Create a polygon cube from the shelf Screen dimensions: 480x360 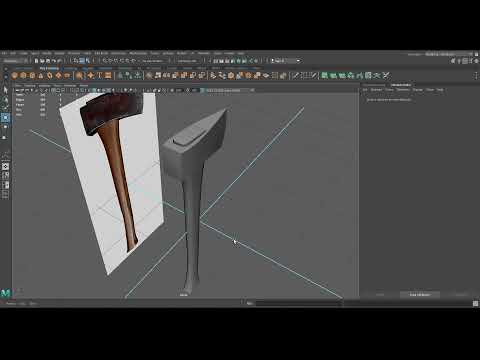pos(23,76)
